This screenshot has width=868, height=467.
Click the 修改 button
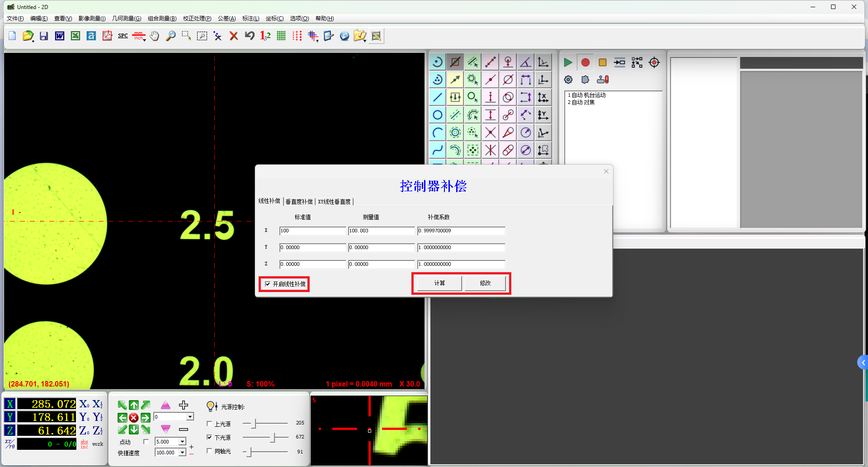[485, 283]
